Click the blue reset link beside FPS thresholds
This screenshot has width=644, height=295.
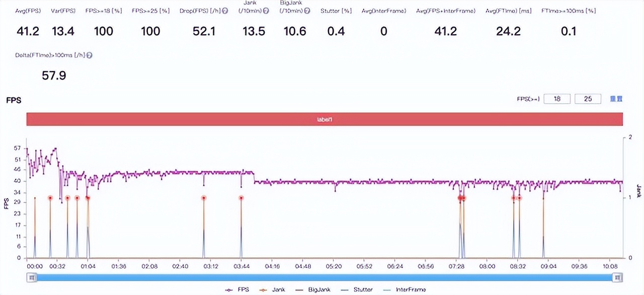tap(617, 99)
